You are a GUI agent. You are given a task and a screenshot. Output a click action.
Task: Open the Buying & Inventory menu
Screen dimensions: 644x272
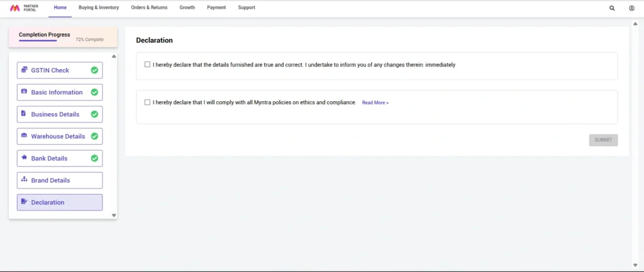point(99,8)
